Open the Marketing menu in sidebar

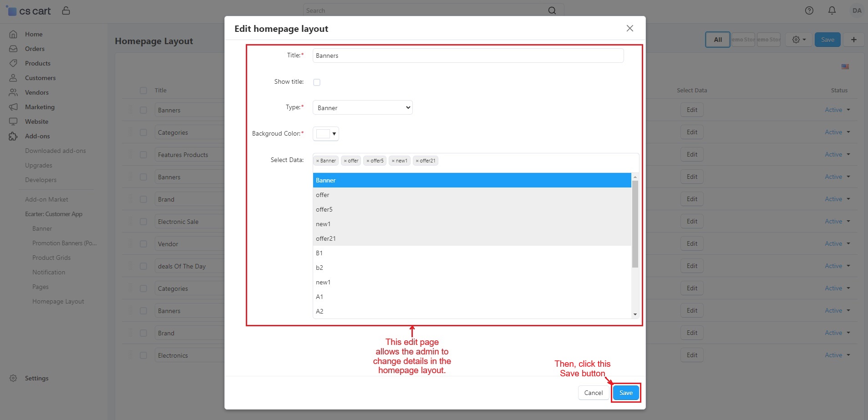40,107
